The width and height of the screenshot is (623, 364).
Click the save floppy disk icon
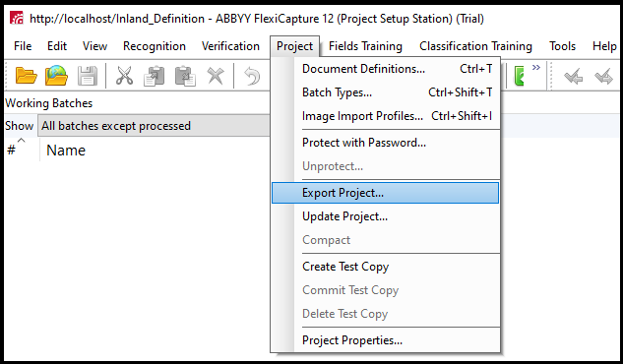pyautogui.click(x=87, y=76)
